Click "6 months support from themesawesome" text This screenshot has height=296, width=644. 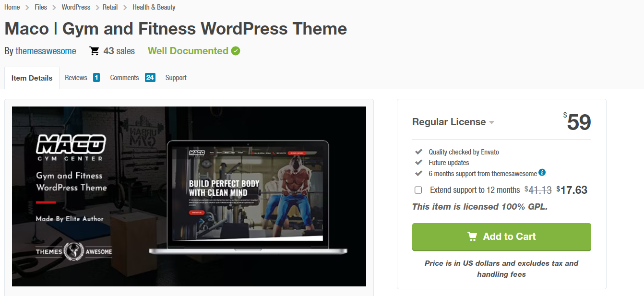coord(482,173)
